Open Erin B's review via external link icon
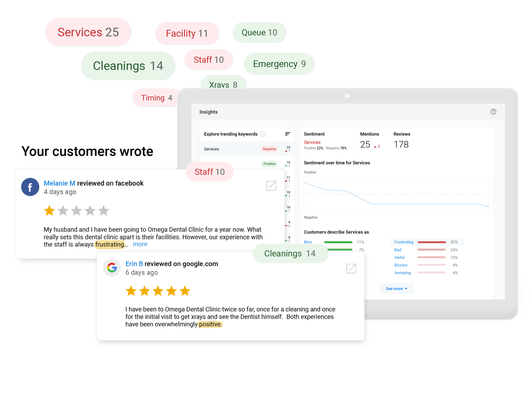Screen dimensions: 532x403 tap(351, 268)
